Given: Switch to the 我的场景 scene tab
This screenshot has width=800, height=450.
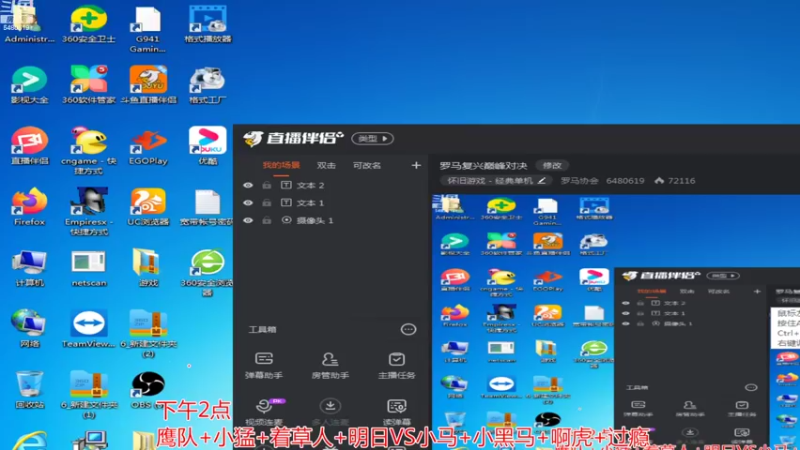Looking at the screenshot, I should [281, 165].
